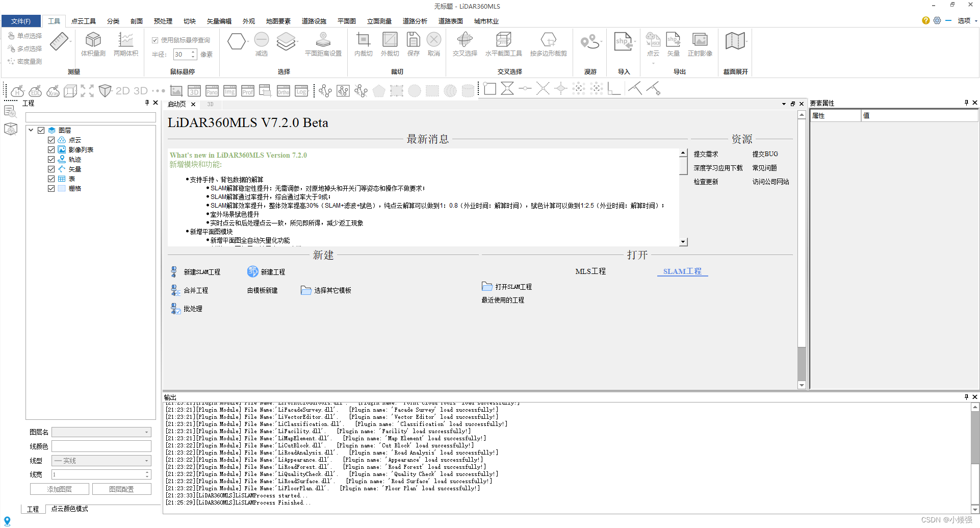
Task: Click the project search input field
Action: tap(91, 117)
